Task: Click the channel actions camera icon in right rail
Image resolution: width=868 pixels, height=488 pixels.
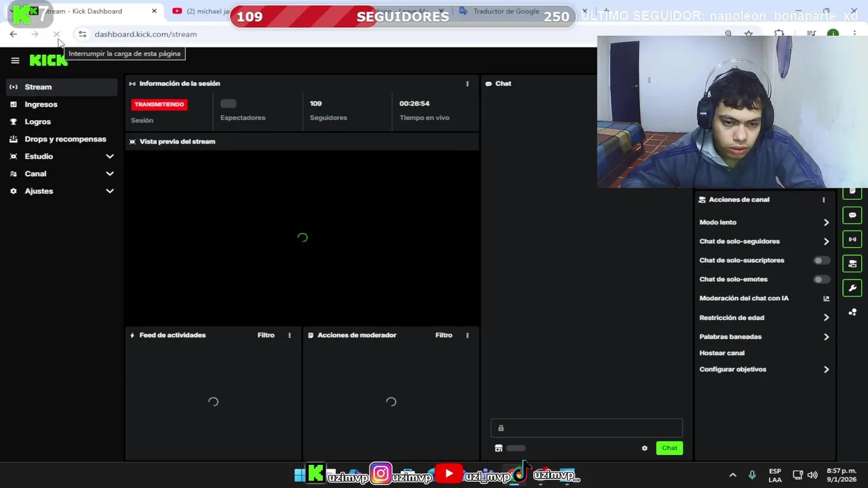Action: [852, 264]
